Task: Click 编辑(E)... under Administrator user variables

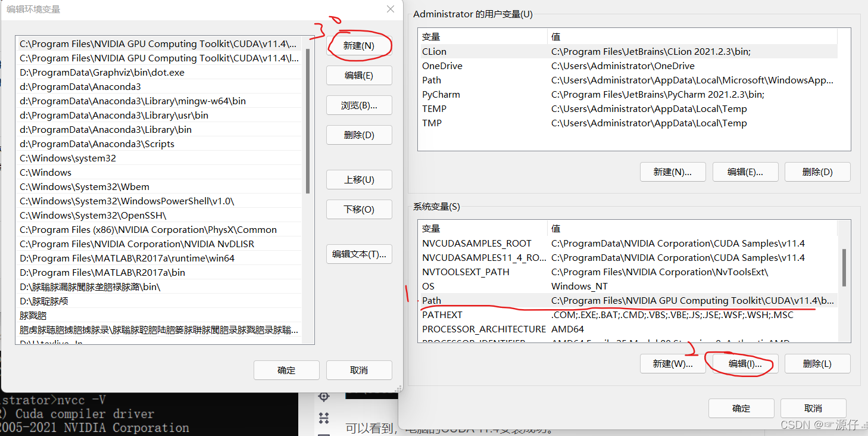Action: (x=745, y=172)
